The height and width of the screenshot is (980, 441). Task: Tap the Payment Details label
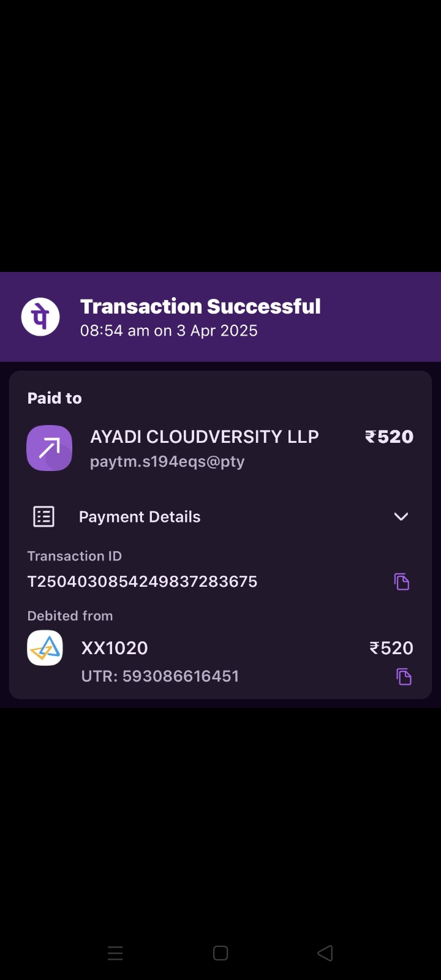click(x=140, y=516)
